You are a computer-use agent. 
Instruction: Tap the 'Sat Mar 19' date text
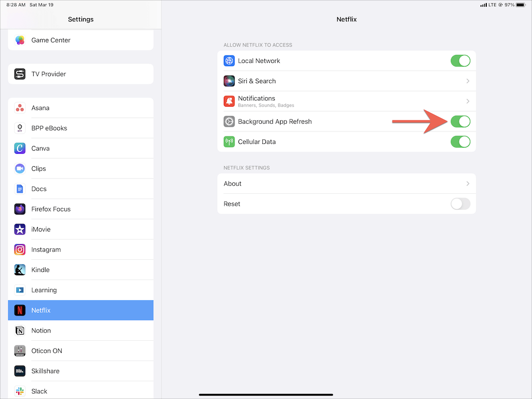(x=42, y=5)
